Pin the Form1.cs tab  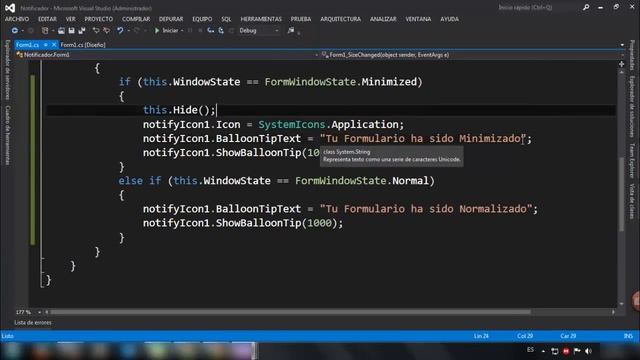click(x=46, y=45)
